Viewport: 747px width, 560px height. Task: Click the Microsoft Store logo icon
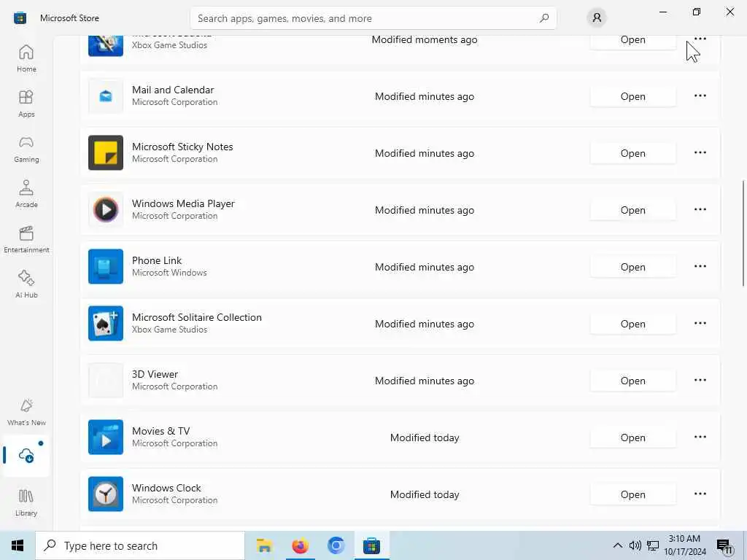(x=20, y=18)
